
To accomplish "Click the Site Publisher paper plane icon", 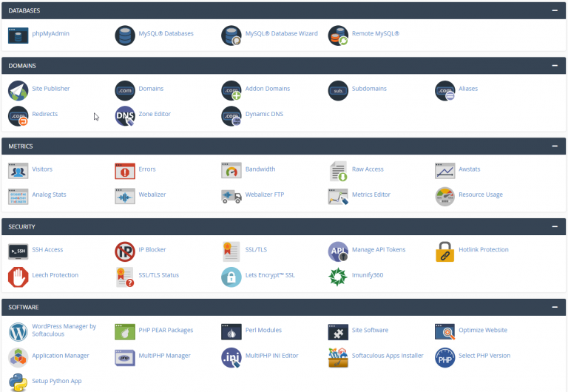I will [x=18, y=89].
